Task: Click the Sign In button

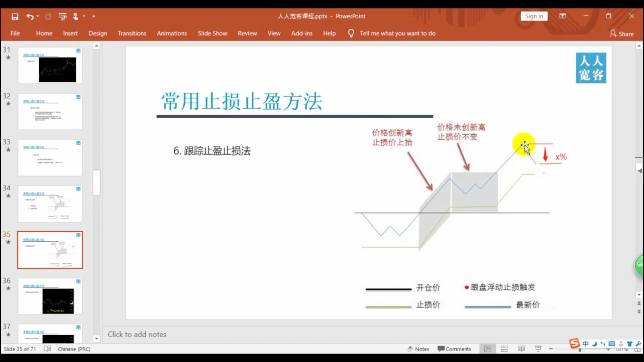Action: coord(534,16)
